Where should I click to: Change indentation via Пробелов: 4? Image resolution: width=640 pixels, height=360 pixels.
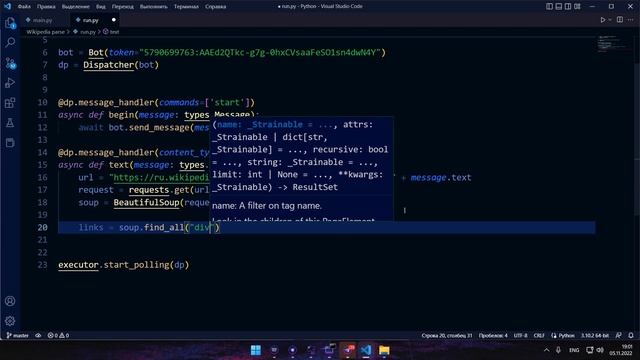coord(493,336)
